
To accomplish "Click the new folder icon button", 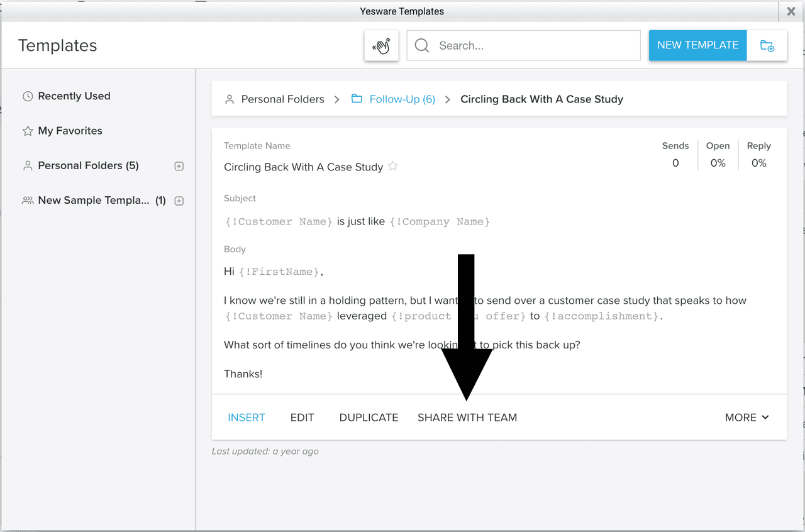I will [767, 46].
